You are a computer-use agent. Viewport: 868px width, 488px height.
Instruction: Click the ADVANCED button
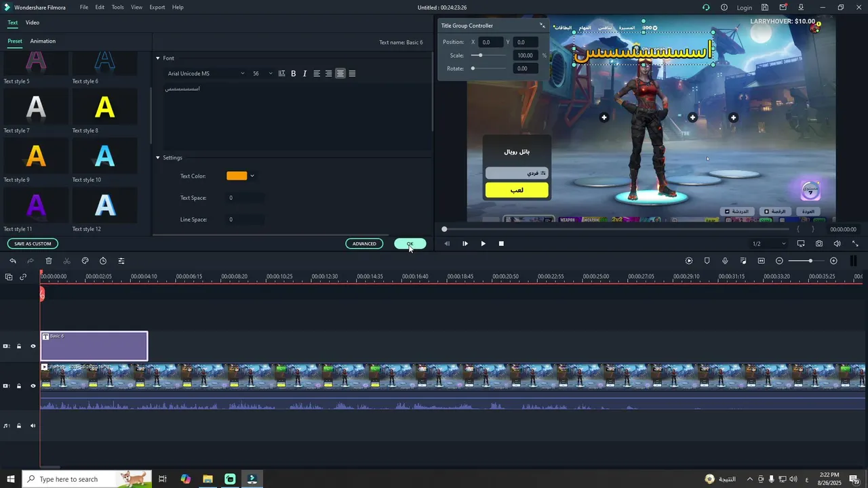[x=364, y=243]
